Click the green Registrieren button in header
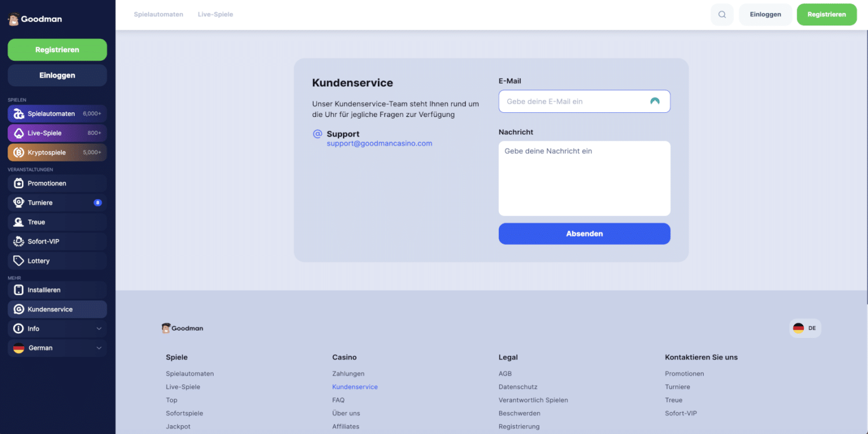Image resolution: width=868 pixels, height=434 pixels. pyautogui.click(x=826, y=14)
